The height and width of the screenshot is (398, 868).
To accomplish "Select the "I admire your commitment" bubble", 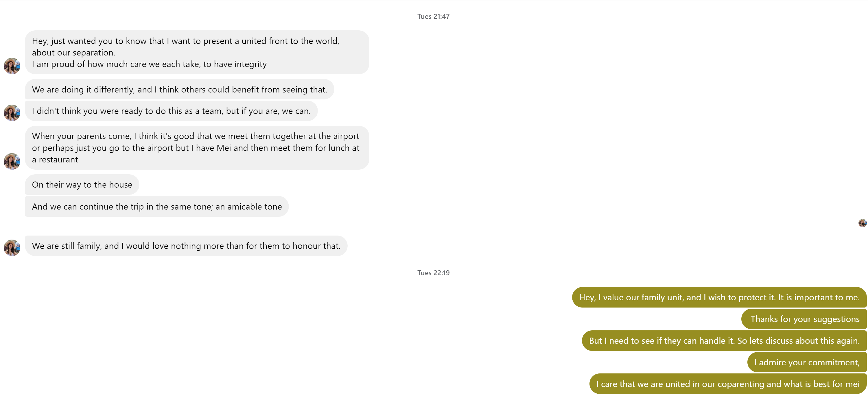I will [x=807, y=362].
